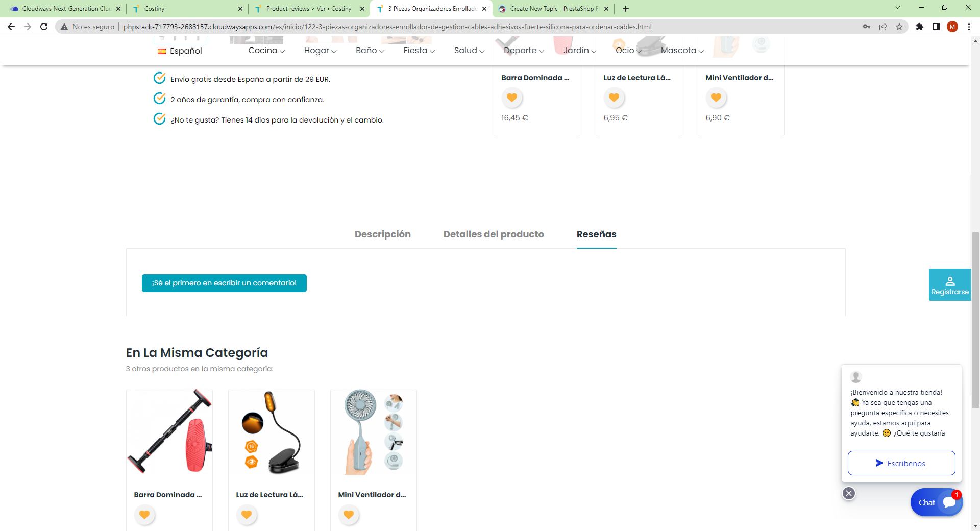
Task: Share this page using the share icon
Action: pyautogui.click(x=883, y=27)
